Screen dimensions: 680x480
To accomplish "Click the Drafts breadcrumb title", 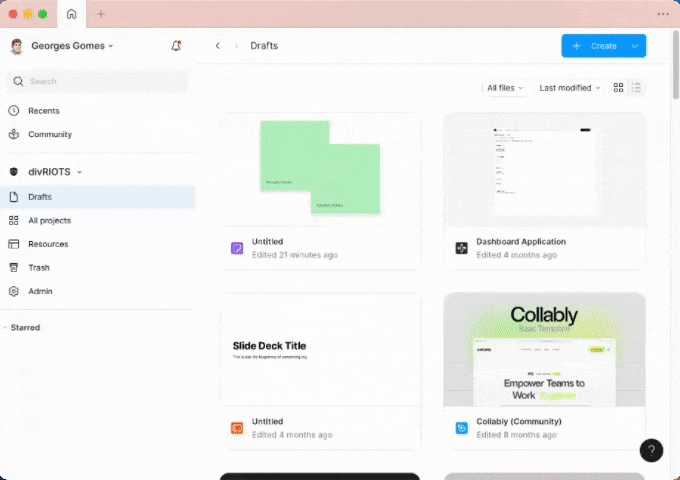I will pos(264,46).
